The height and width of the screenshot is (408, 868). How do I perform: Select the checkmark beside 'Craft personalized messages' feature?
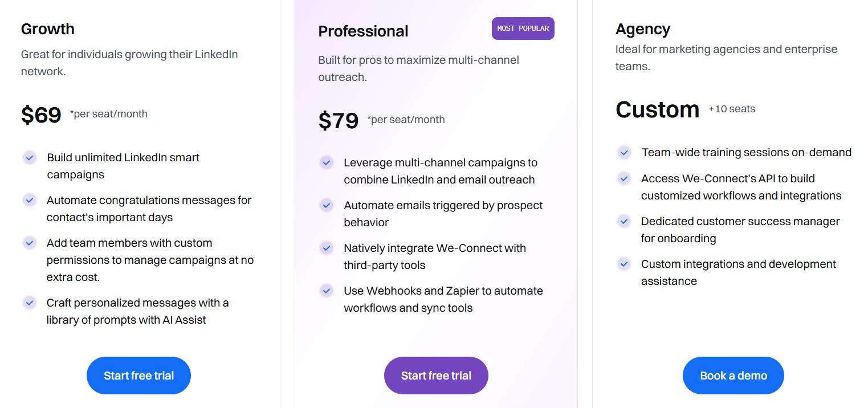coord(30,303)
